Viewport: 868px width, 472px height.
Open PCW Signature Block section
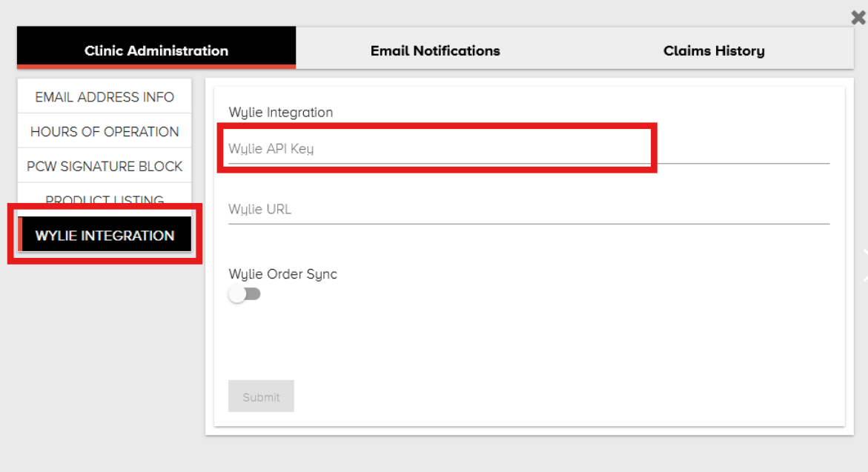[105, 167]
